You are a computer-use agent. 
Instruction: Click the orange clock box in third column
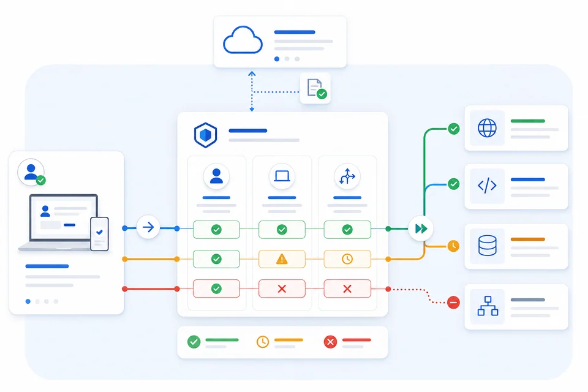347,259
